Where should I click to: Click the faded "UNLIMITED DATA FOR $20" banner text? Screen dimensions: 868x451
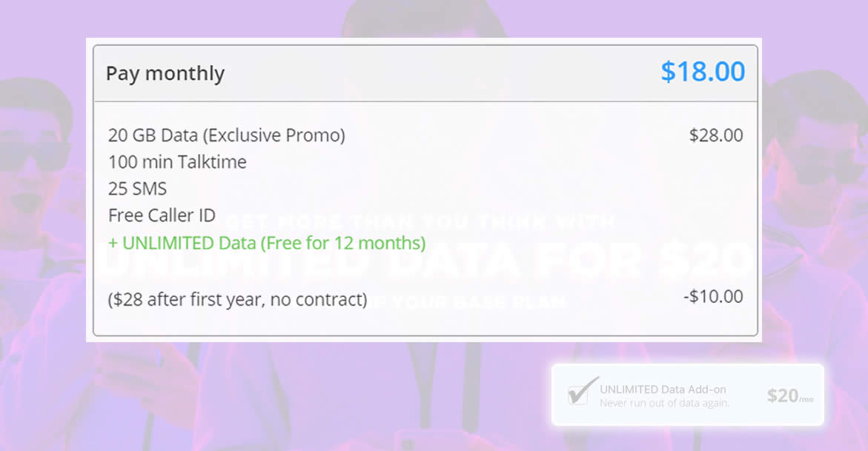coord(425,260)
